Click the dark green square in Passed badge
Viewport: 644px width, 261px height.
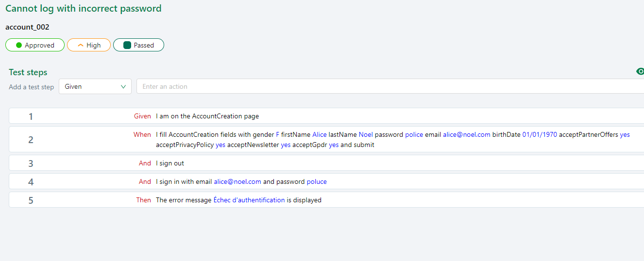(x=127, y=45)
